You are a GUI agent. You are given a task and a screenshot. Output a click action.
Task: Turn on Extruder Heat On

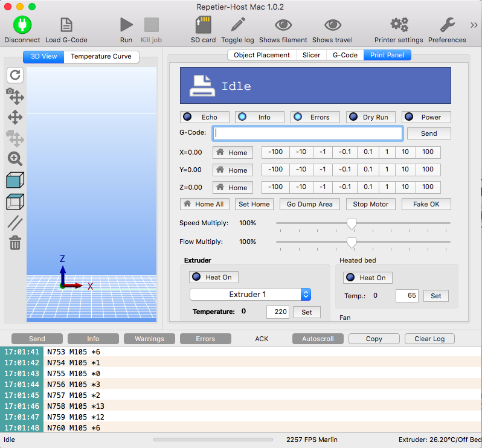[214, 277]
